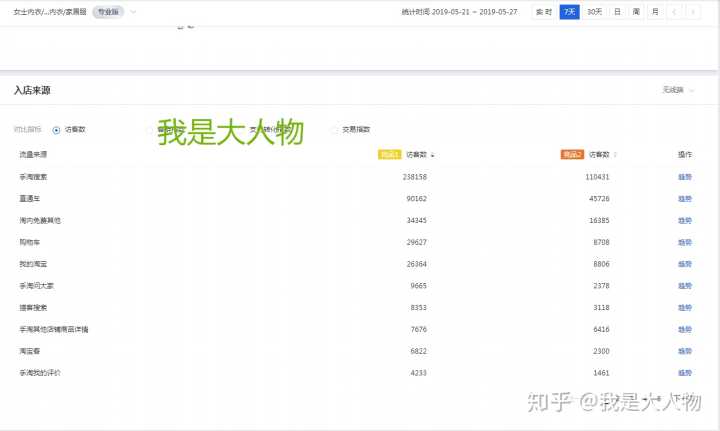This screenshot has height=431, width=720.
Task: Open the 无线端 device dropdown
Action: coord(677,90)
